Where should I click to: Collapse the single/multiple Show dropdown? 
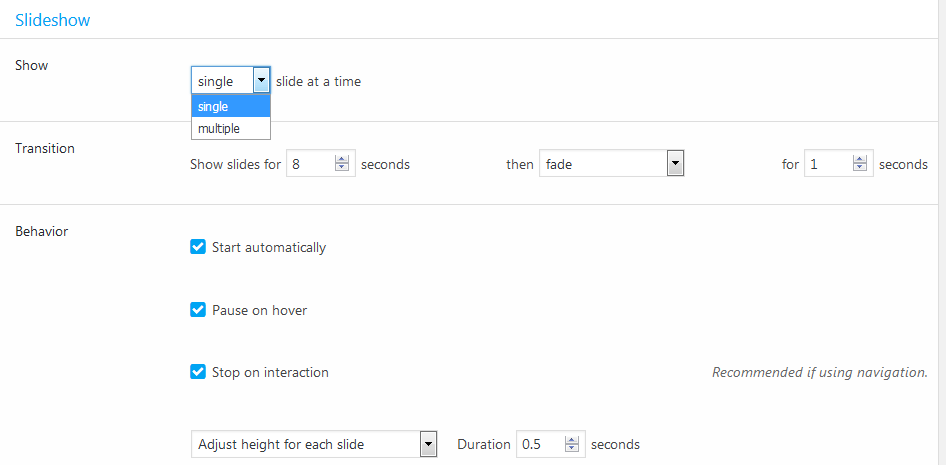point(261,81)
